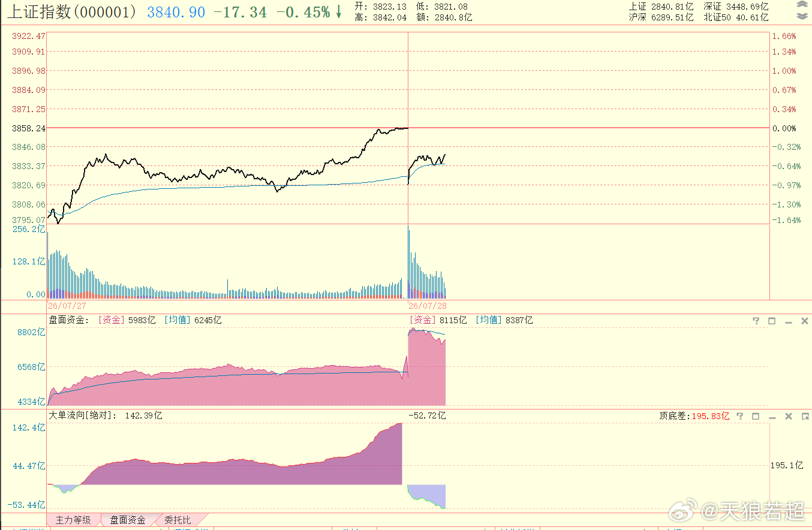Screen dimensions: 812x530
Task: Switch to the 委托比 tab
Action: pos(178,520)
